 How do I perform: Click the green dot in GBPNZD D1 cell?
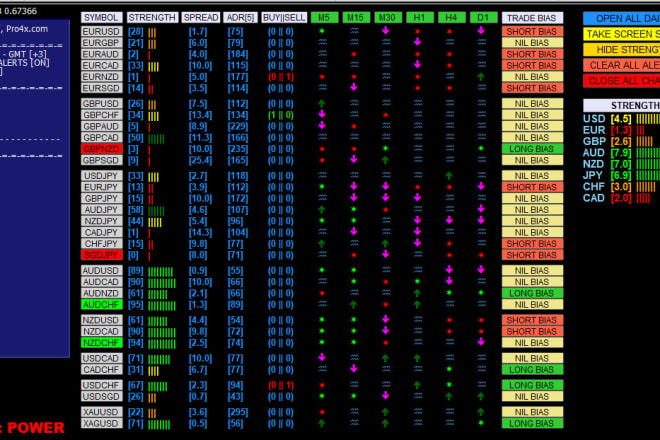coord(481,149)
